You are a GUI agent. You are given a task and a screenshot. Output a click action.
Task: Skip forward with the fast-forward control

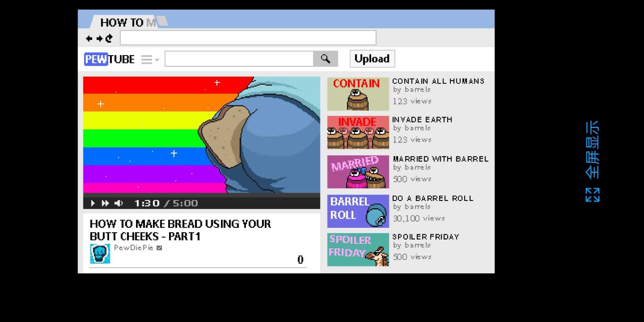pos(105,203)
